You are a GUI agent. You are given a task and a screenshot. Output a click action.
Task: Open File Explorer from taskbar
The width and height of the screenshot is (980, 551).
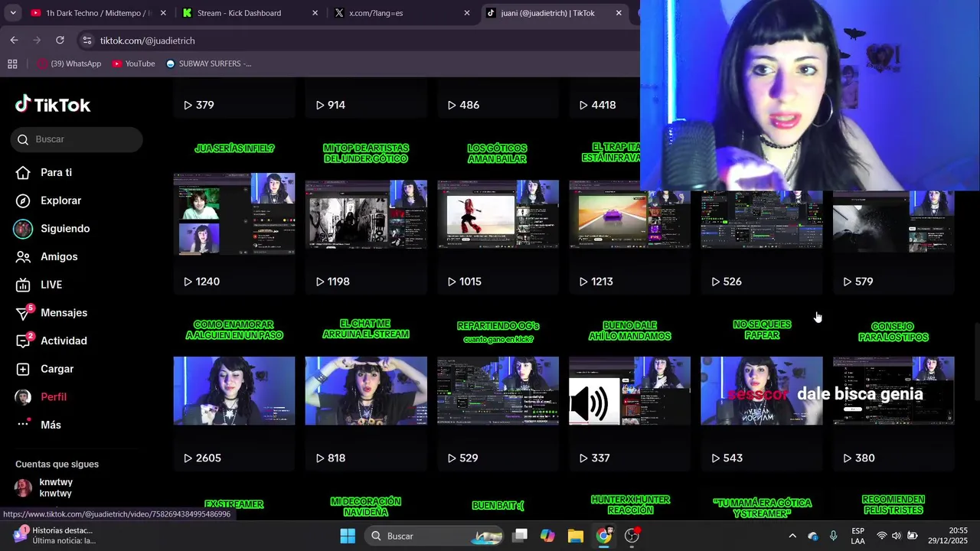[x=576, y=536]
